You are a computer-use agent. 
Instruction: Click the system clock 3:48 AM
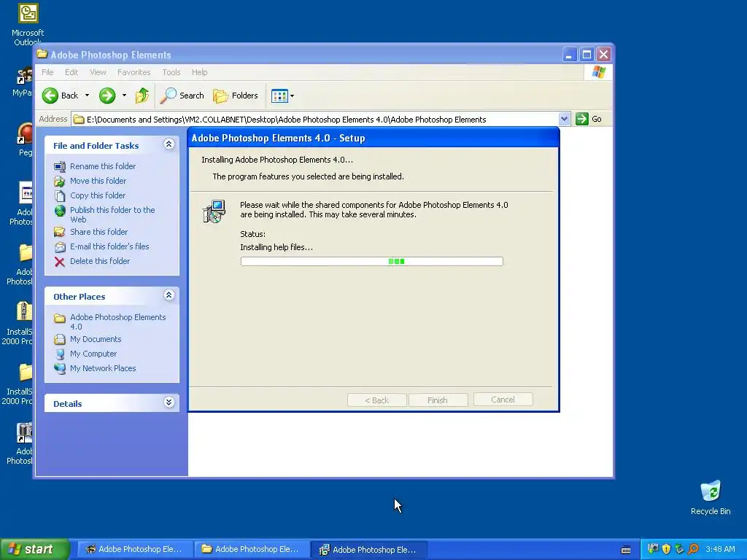point(720,550)
